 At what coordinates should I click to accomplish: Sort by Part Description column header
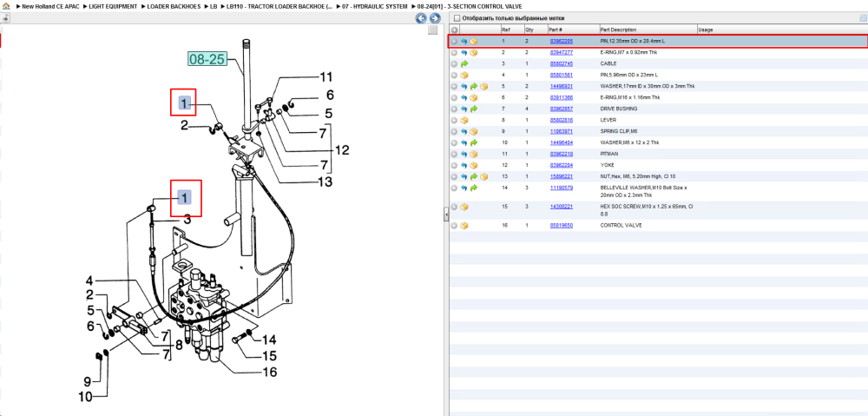pos(648,30)
